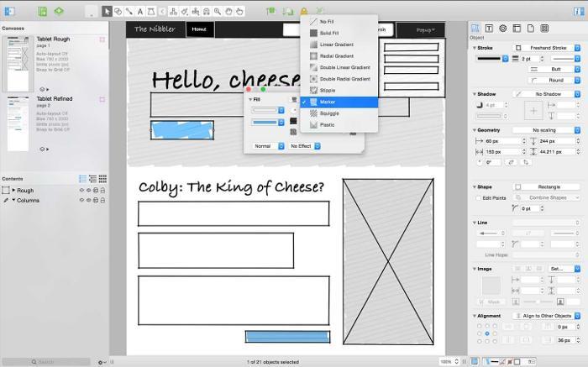Select the Tablet Rough canvas thumbnail
Screen dimensions: 588x367
click(18, 64)
